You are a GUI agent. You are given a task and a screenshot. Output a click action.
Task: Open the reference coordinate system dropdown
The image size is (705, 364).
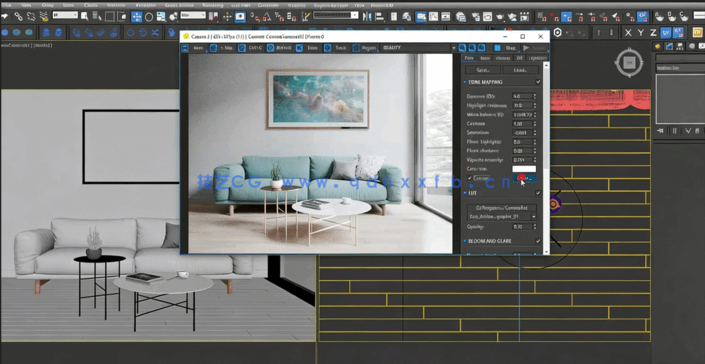[x=193, y=15]
